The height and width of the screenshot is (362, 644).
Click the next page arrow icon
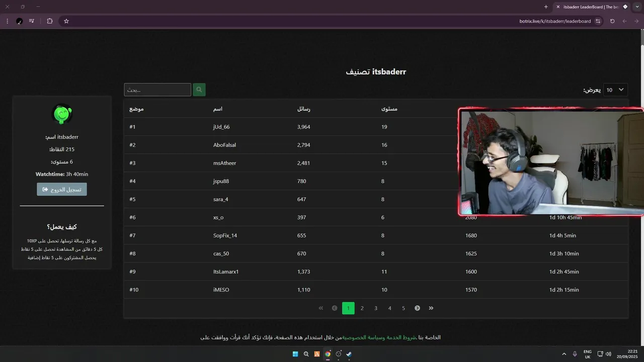pos(417,308)
